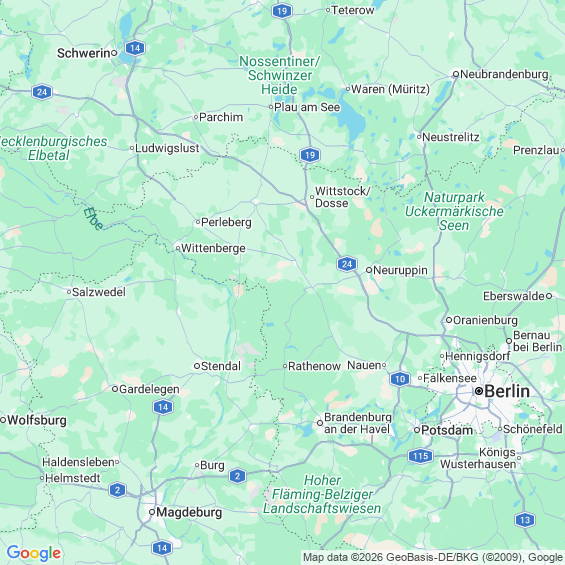Click the Wolfsburg city label
Screen dimensions: 565x565
coord(37,420)
